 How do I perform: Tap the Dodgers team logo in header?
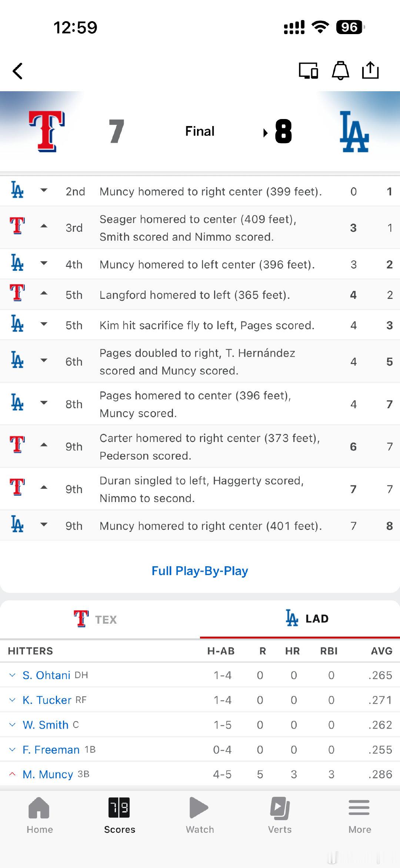354,131
